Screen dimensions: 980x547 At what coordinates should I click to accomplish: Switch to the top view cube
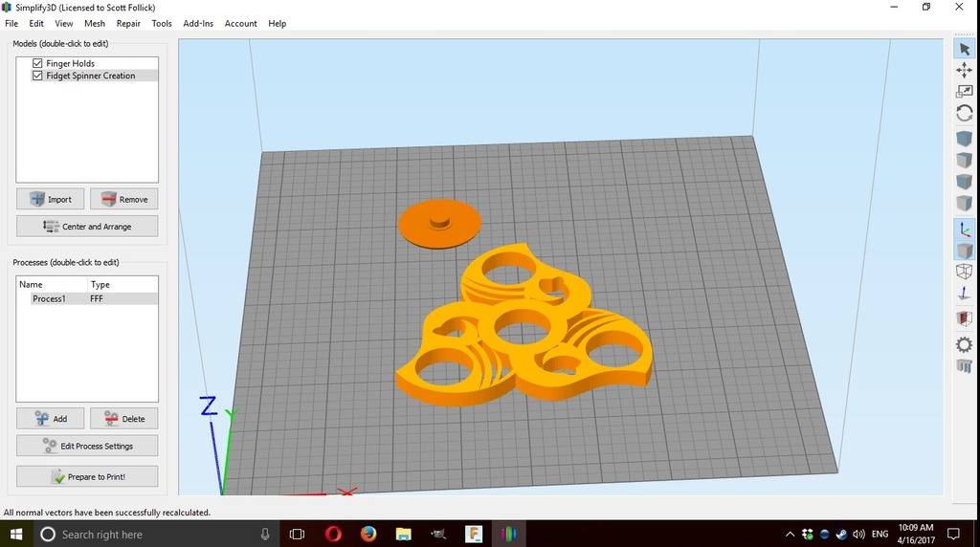[x=965, y=160]
